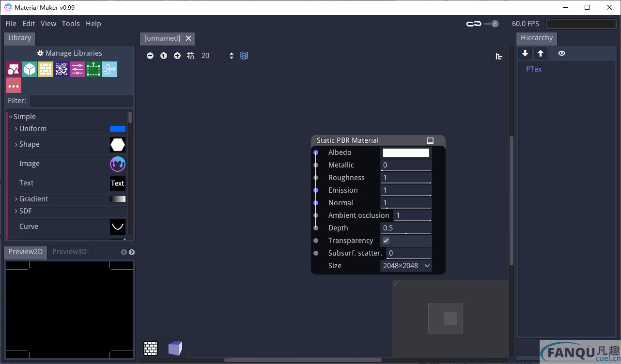The height and width of the screenshot is (364, 621).
Task: Click the Albedo input port
Action: tap(316, 152)
